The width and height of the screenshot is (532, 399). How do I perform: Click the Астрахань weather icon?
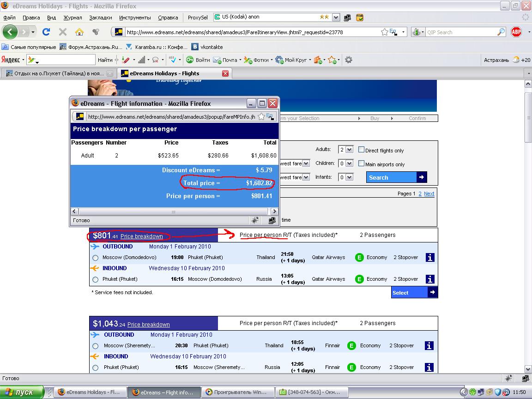516,60
